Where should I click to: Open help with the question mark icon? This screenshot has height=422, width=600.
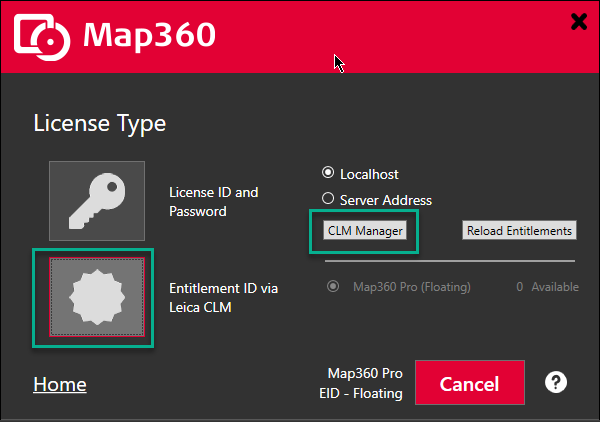(557, 383)
